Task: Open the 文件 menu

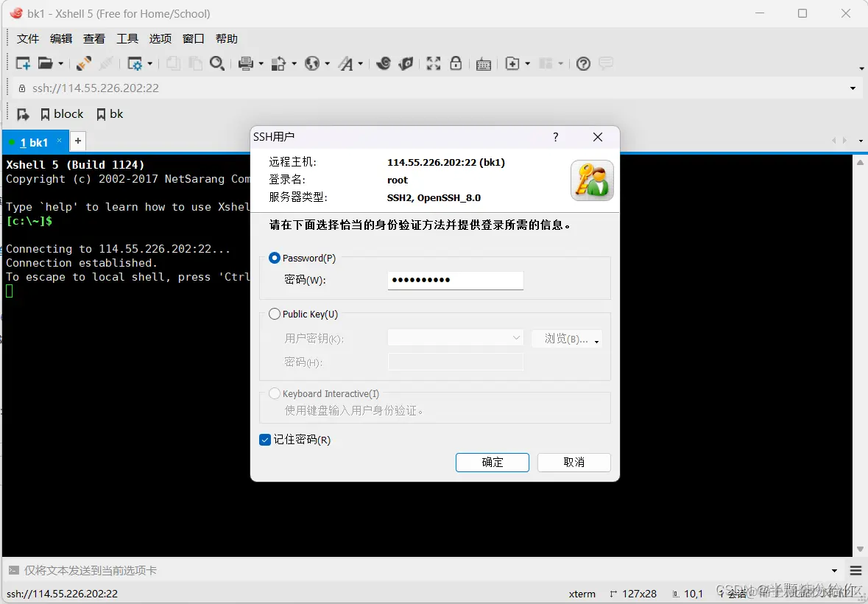Action: (x=28, y=39)
